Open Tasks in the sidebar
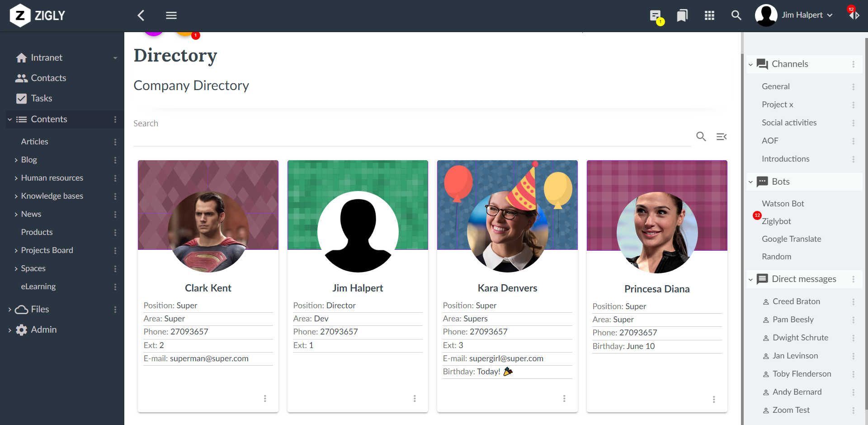868x425 pixels. tap(42, 98)
